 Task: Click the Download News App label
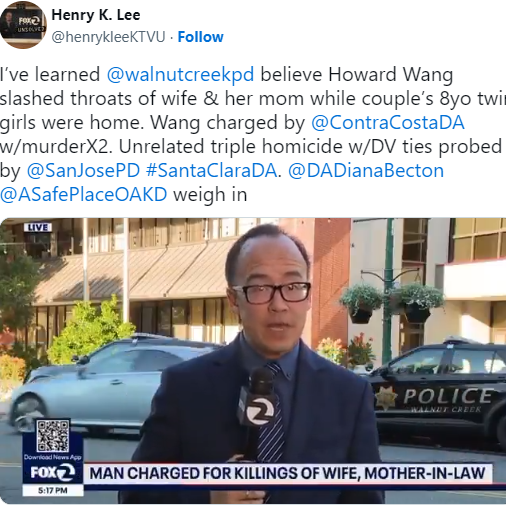[x=53, y=457]
